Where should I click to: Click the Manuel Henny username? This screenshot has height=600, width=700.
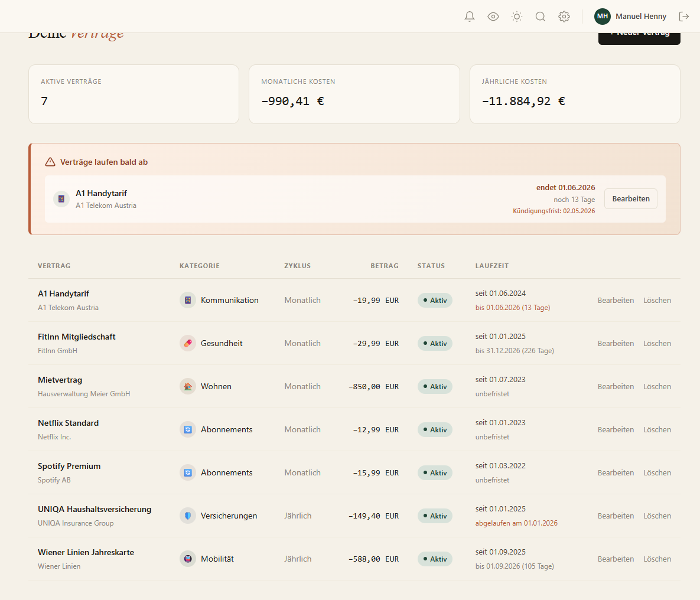[640, 17]
